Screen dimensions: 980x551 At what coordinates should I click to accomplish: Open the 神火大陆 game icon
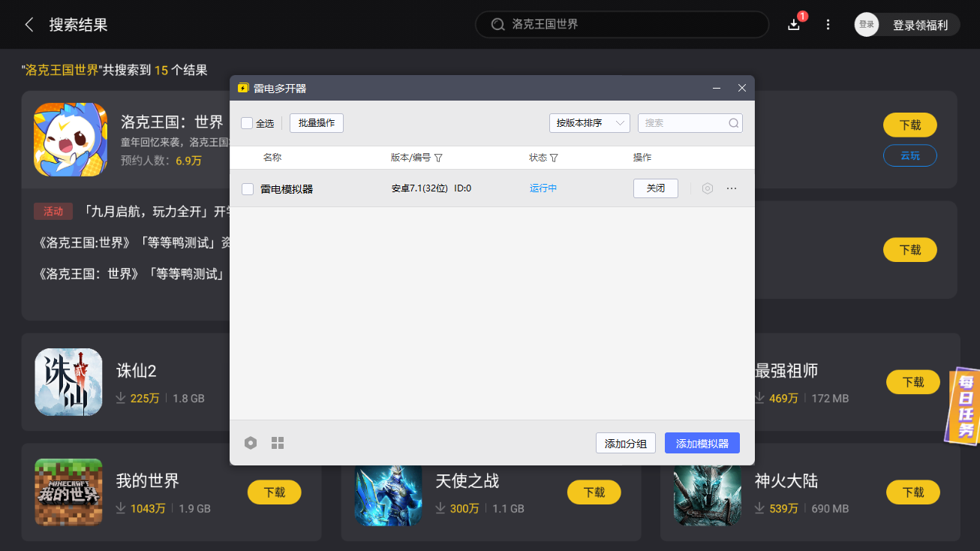coord(708,495)
